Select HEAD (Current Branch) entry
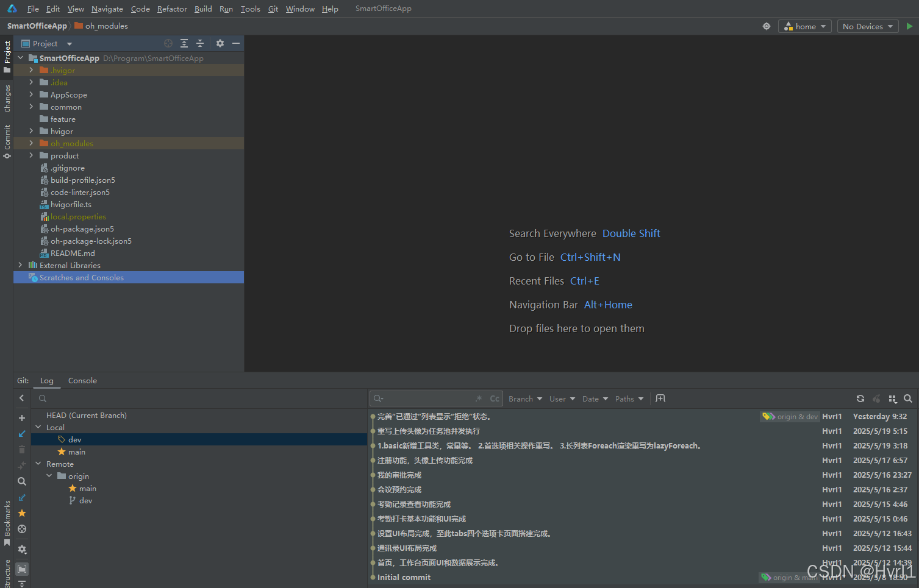This screenshot has width=919, height=588. pos(87,415)
